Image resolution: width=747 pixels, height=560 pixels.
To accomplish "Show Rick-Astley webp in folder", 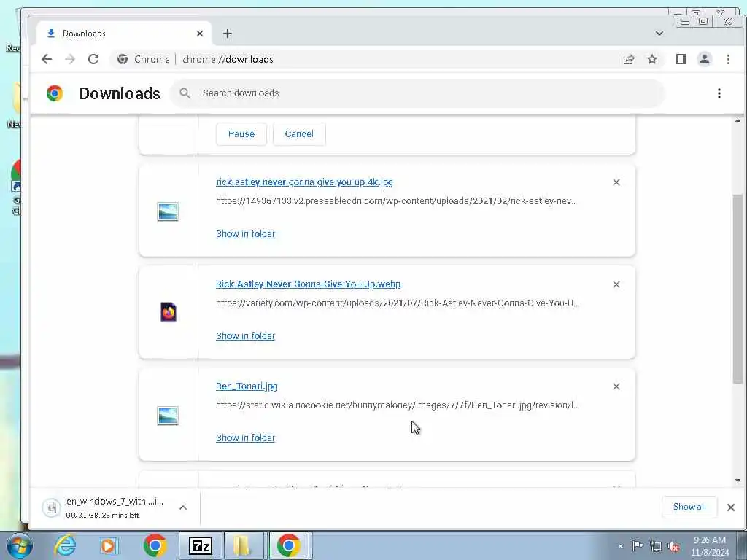I will 245,335.
